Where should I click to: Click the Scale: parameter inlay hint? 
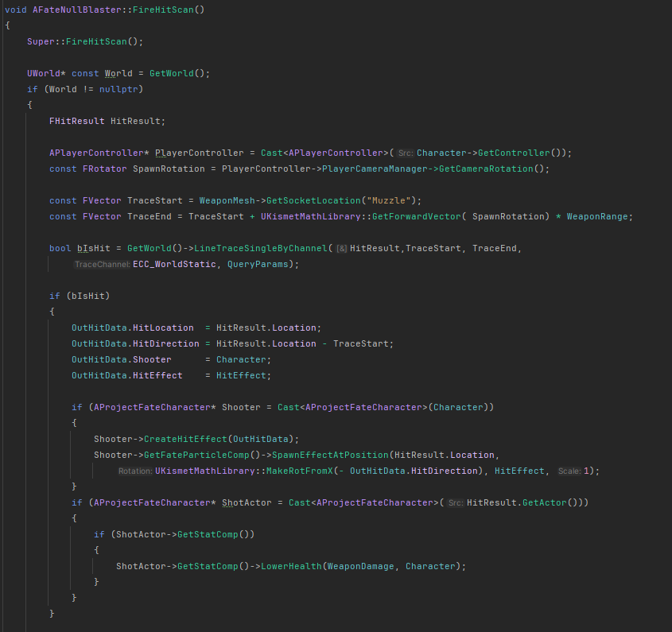569,471
